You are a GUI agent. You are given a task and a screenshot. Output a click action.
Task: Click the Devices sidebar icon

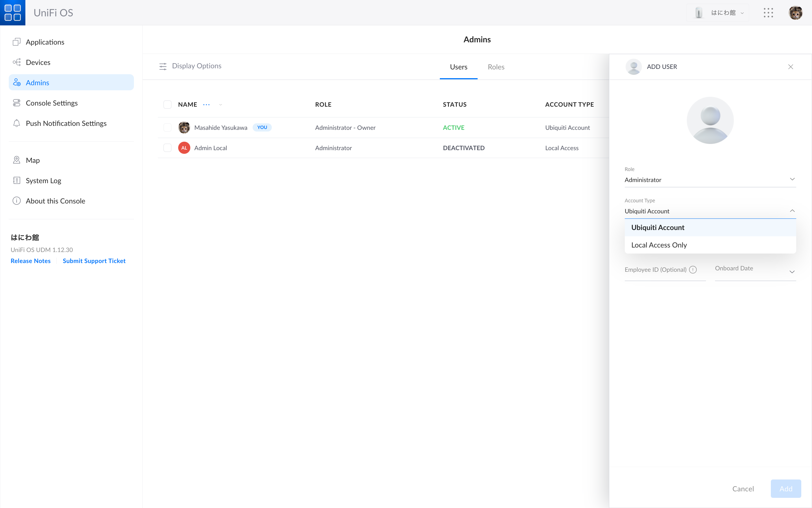click(16, 62)
